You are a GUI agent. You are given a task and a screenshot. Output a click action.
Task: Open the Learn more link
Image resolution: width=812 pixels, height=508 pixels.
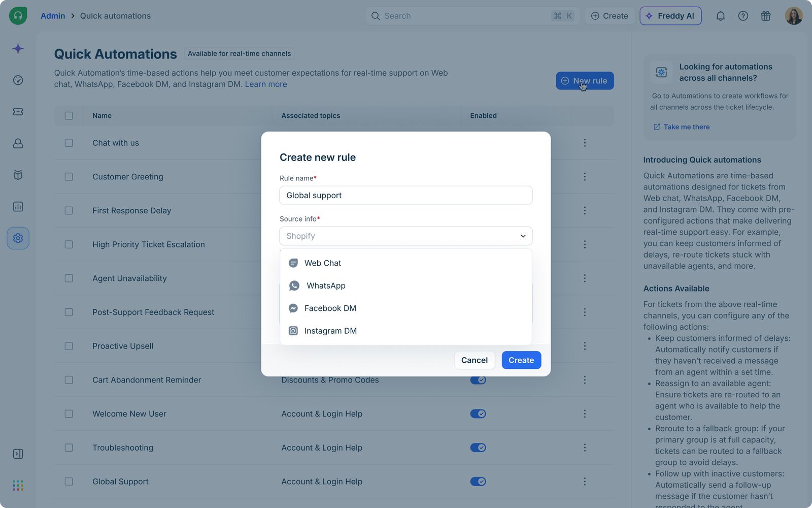click(x=266, y=84)
